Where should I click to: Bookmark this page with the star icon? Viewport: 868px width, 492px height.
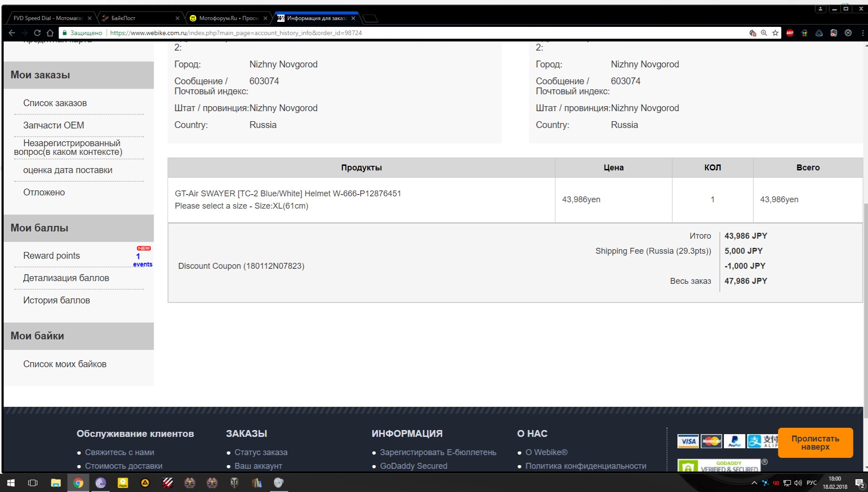click(x=775, y=33)
